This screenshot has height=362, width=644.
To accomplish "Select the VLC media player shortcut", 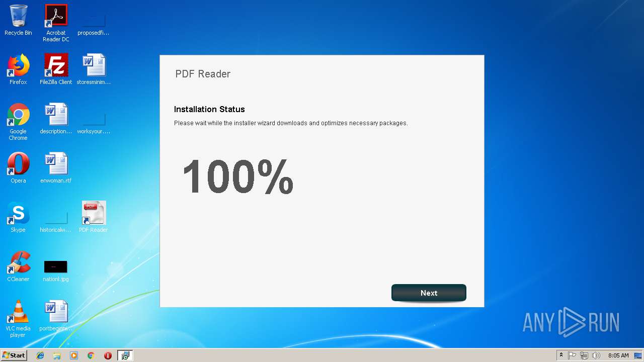I will point(18,319).
